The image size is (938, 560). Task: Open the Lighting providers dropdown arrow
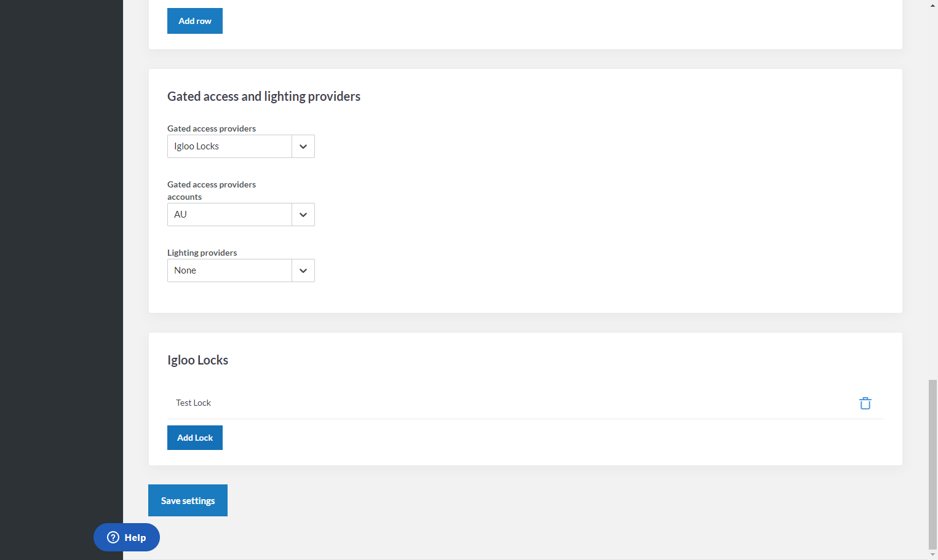[x=303, y=270]
